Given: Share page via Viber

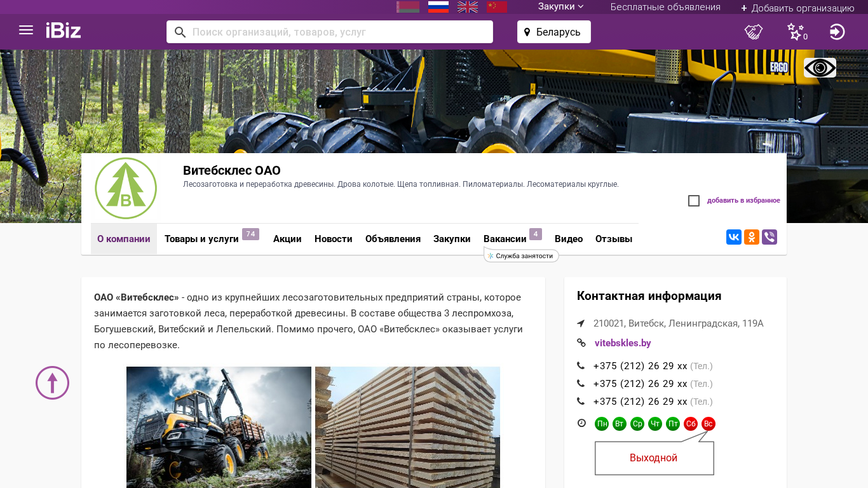Looking at the screenshot, I should (770, 237).
